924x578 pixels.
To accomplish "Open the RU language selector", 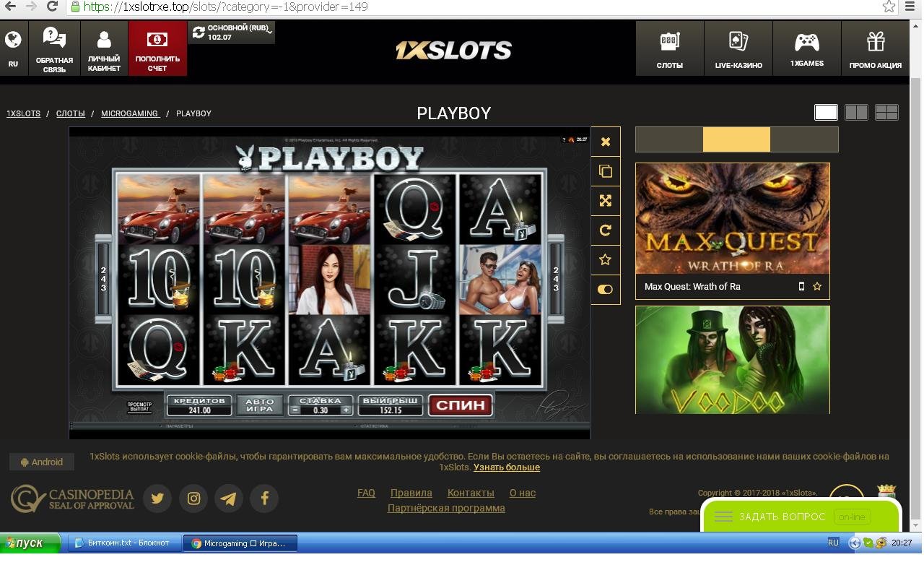I will 13,48.
